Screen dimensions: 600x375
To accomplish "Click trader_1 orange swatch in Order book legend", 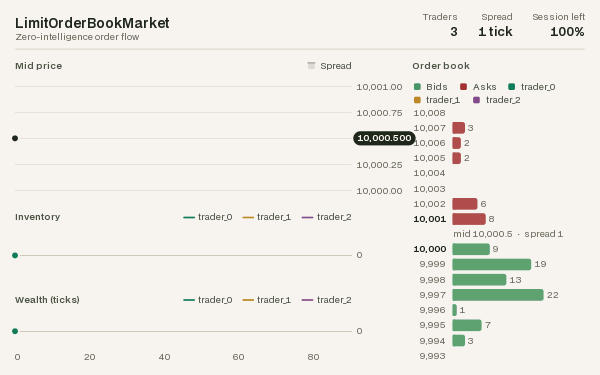I will tap(417, 100).
